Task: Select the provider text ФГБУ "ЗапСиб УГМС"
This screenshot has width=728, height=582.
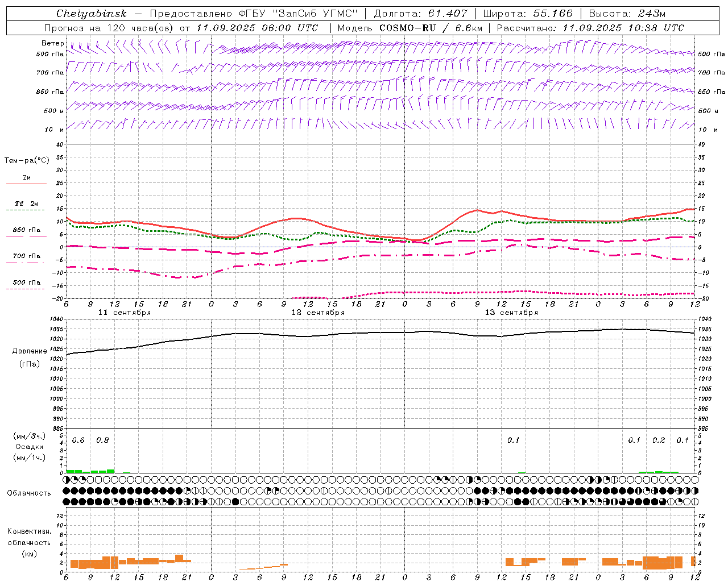Action: (299, 14)
